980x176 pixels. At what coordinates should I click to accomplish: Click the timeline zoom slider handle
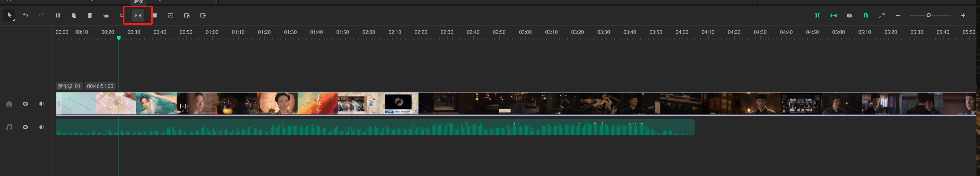(x=928, y=15)
